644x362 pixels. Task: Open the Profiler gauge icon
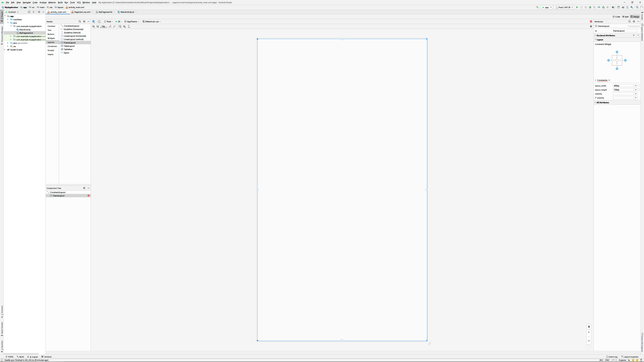(x=599, y=7)
